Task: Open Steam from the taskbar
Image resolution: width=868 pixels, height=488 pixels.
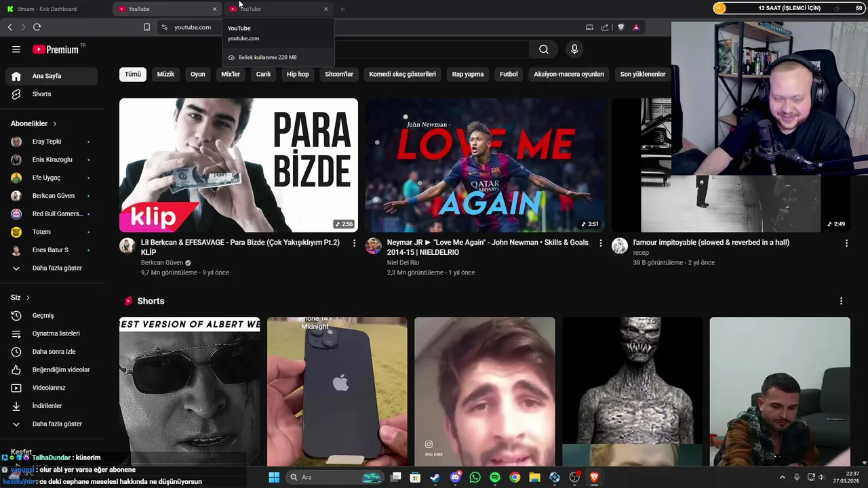Action: click(435, 477)
